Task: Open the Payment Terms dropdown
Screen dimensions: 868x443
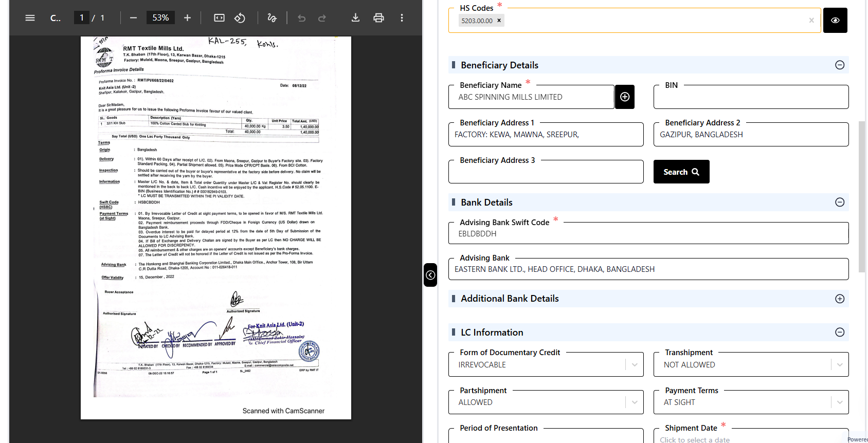Action: pos(839,402)
